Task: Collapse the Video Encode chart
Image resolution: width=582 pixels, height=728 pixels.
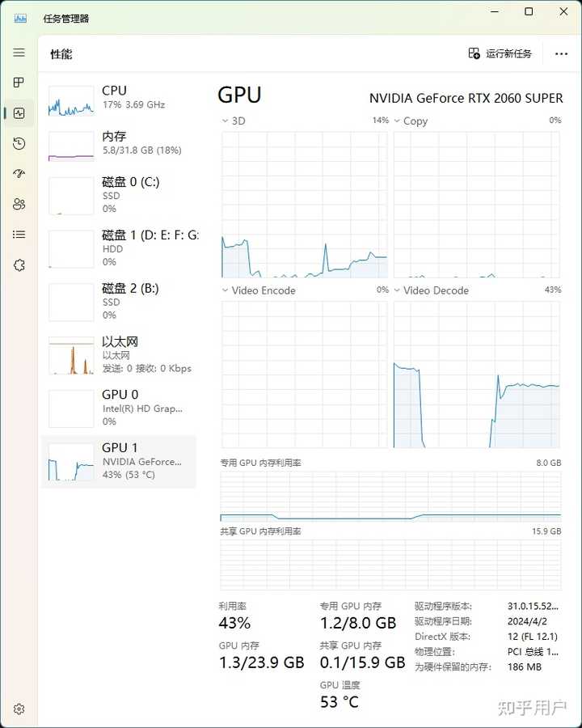Action: click(224, 290)
